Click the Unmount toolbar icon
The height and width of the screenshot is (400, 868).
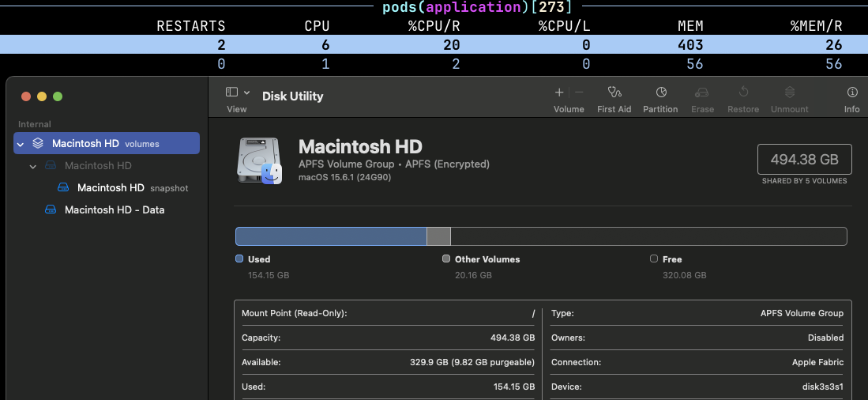tap(790, 92)
